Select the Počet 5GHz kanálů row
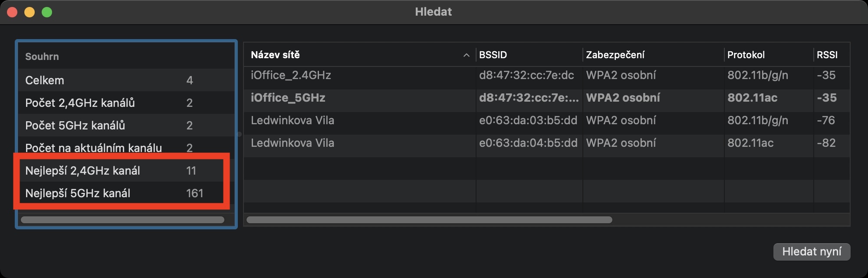 tap(75, 126)
